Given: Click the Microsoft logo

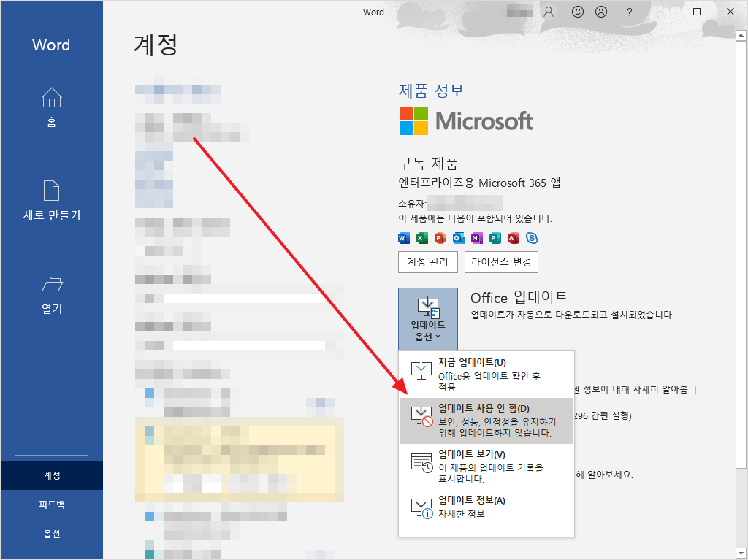Looking at the screenshot, I should click(466, 120).
